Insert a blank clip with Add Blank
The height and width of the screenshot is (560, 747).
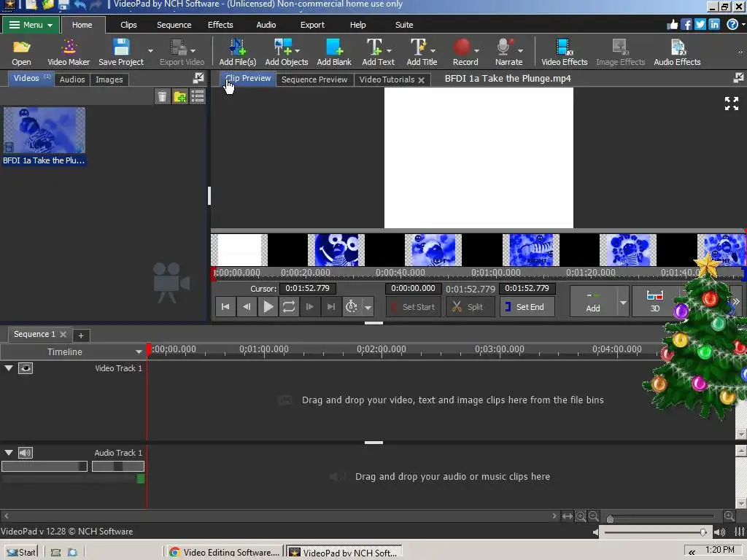point(334,52)
